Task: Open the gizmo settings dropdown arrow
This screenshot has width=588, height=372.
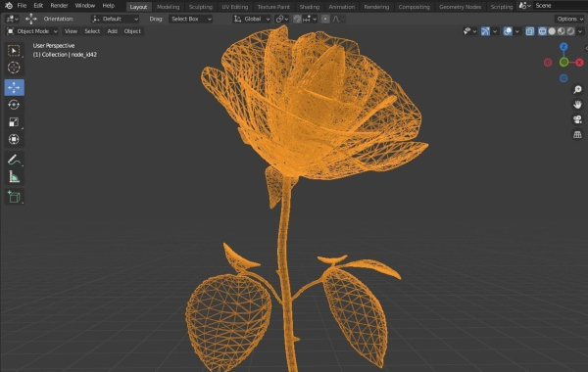Action: (x=495, y=31)
